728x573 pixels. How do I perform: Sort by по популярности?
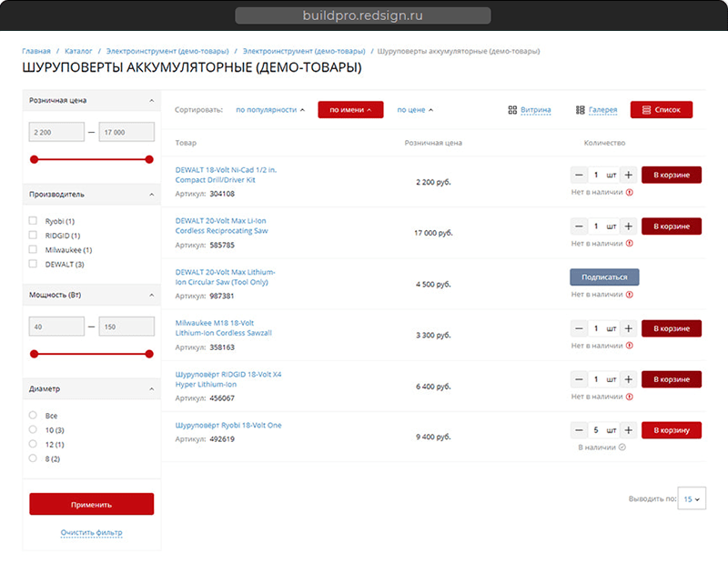tap(270, 110)
